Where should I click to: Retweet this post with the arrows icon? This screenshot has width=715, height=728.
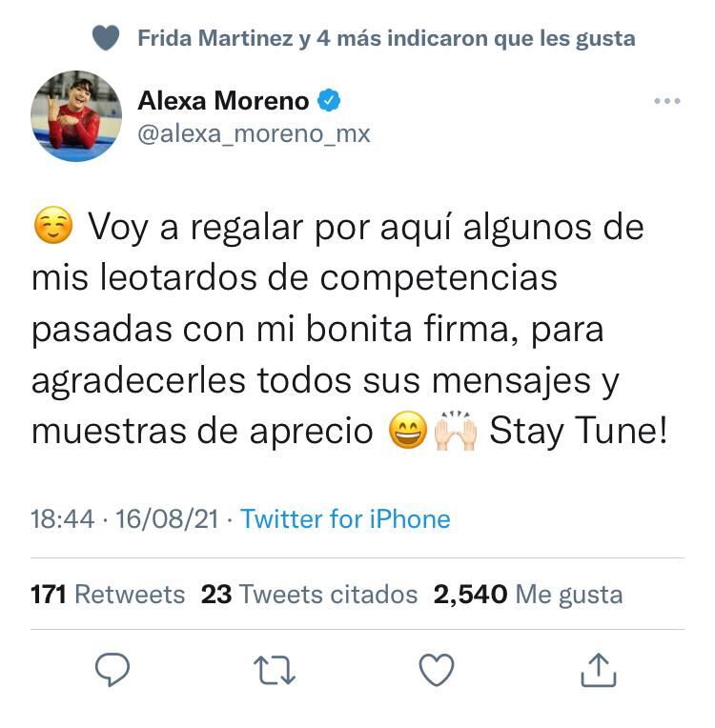click(x=275, y=670)
